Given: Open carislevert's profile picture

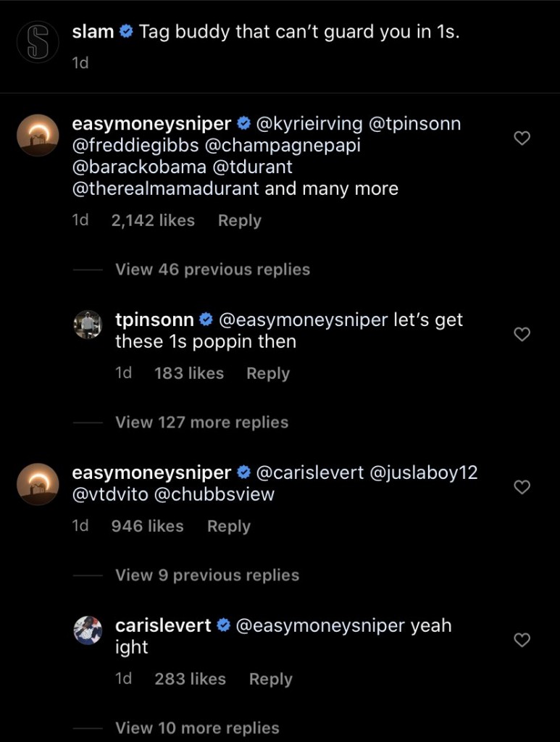Looking at the screenshot, I should point(88,630).
